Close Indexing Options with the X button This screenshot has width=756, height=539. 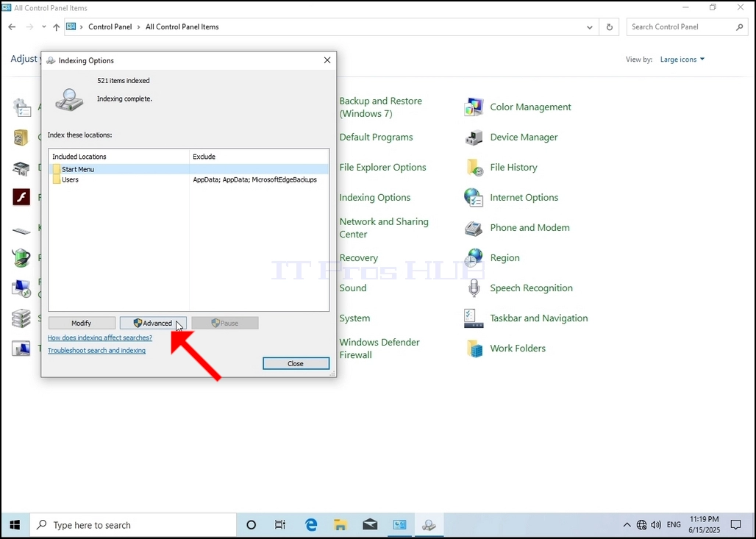(327, 60)
